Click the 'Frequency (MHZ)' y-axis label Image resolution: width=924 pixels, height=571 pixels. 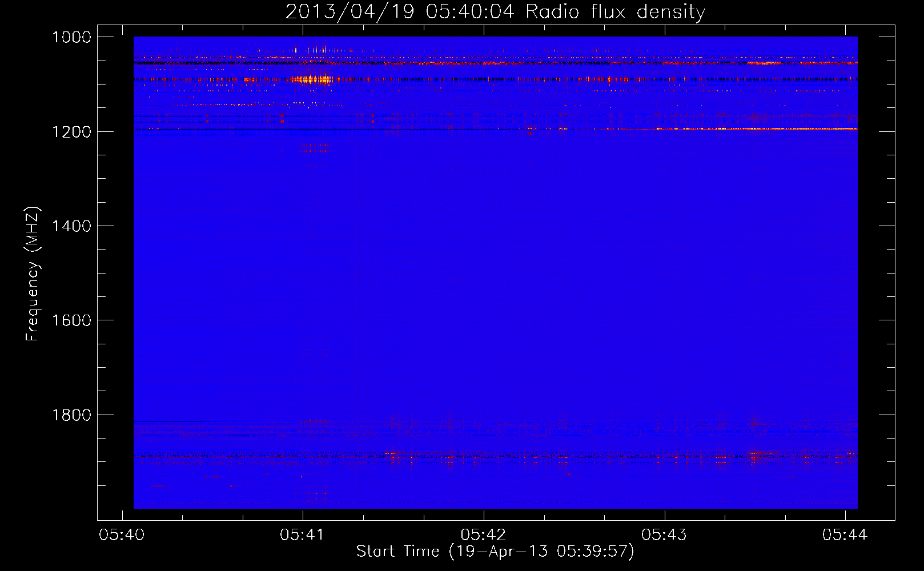pos(33,274)
